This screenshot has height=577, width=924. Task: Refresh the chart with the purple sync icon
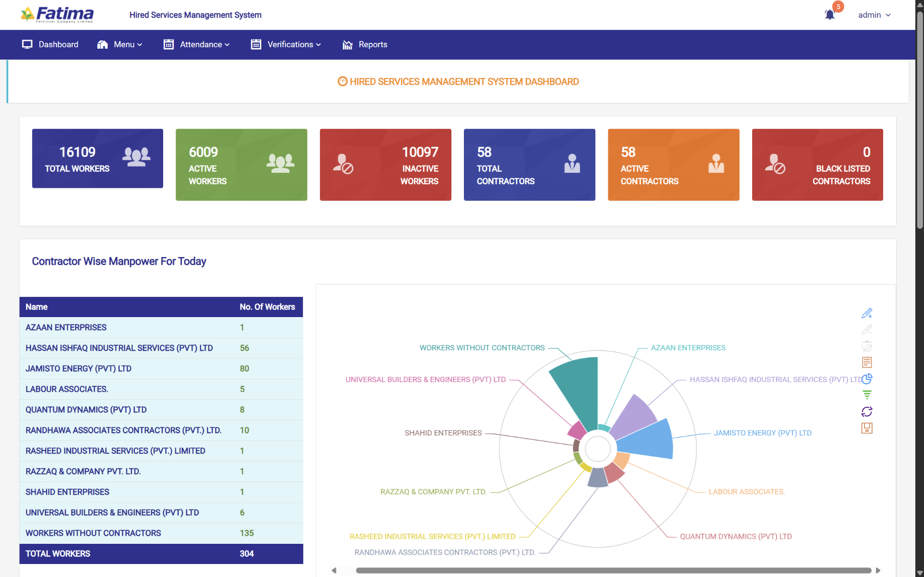pos(867,412)
